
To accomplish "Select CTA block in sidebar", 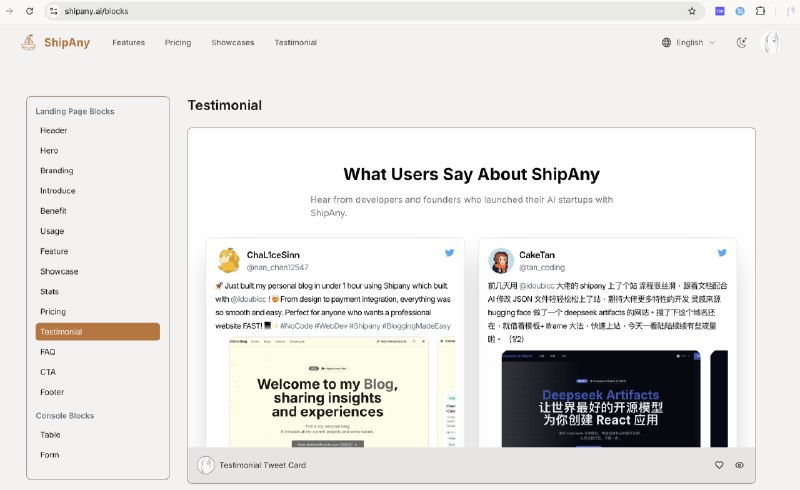I will [x=97, y=372].
